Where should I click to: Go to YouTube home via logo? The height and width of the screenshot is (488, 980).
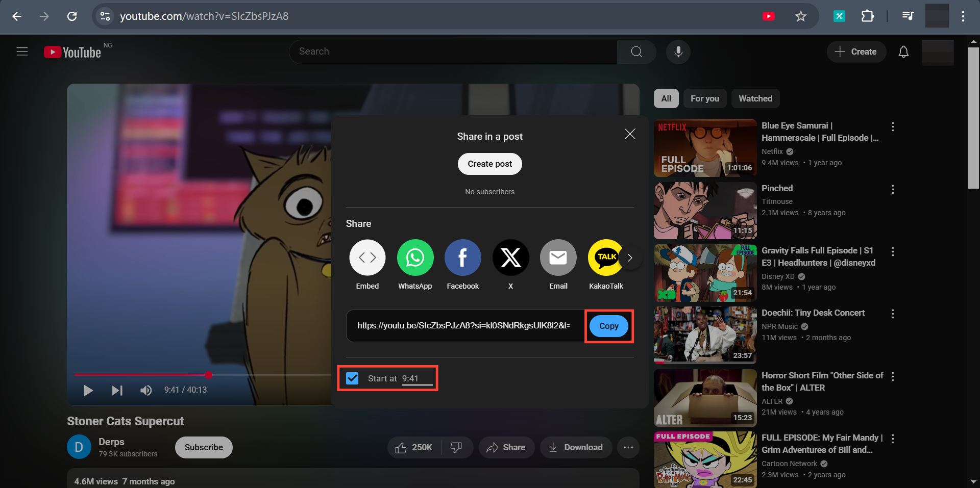(x=72, y=52)
